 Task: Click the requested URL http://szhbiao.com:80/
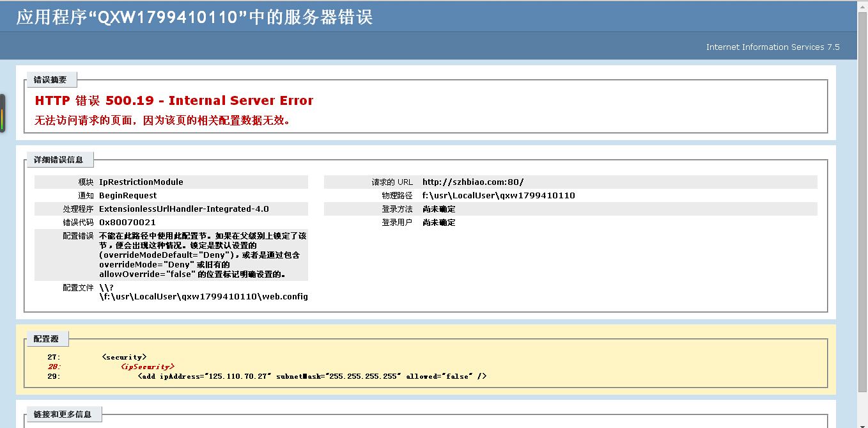click(473, 182)
